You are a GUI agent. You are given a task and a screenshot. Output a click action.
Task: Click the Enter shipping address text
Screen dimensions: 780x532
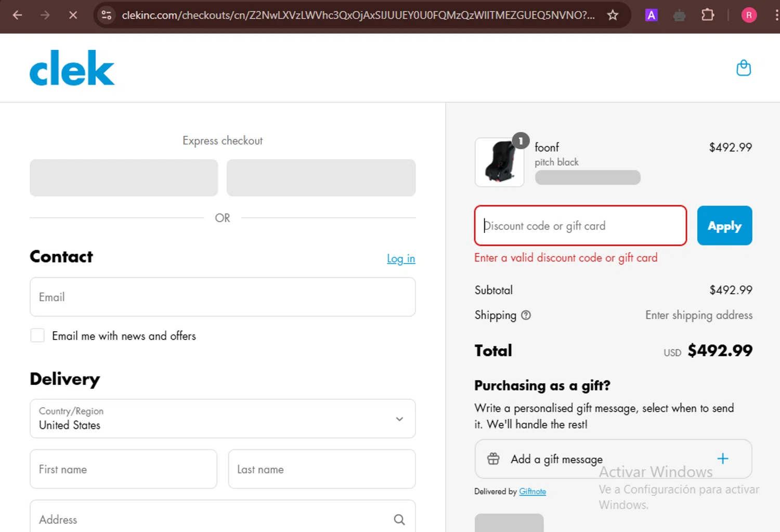(699, 315)
